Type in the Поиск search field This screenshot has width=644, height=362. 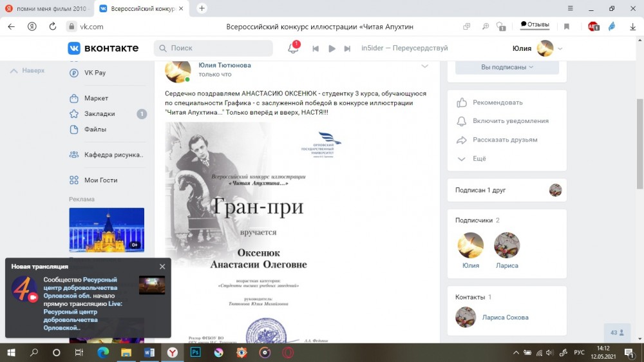coord(219,48)
